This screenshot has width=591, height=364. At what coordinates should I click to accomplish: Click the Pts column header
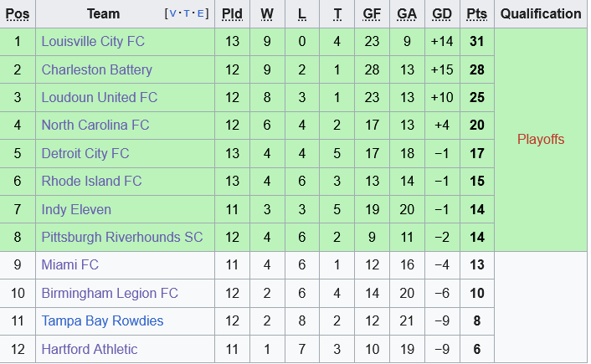477,13
